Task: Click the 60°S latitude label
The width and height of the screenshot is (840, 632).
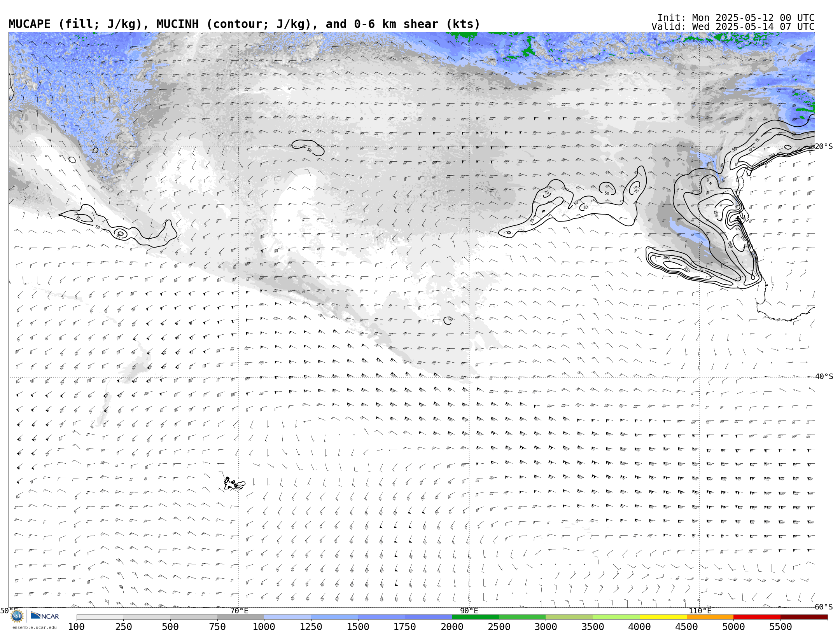Action: coord(824,607)
